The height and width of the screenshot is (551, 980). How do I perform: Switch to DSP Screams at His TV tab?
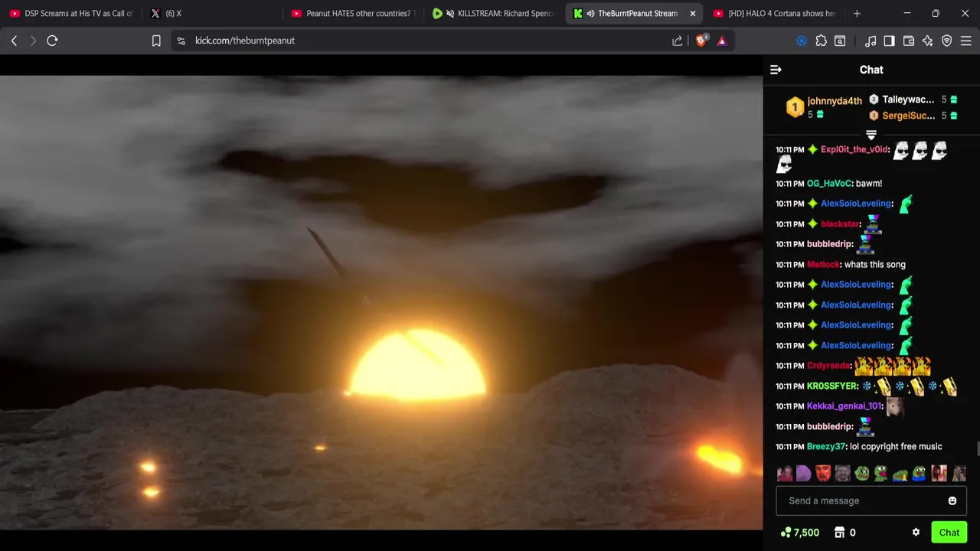pos(70,13)
